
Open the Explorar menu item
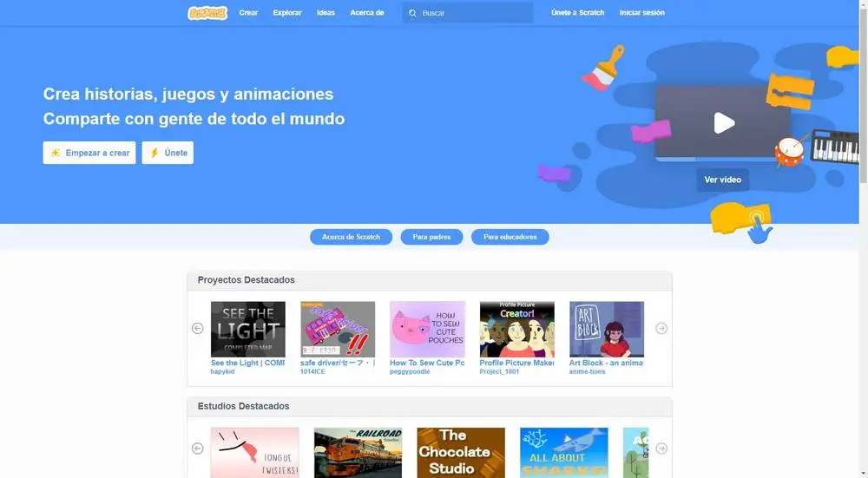pyautogui.click(x=287, y=13)
